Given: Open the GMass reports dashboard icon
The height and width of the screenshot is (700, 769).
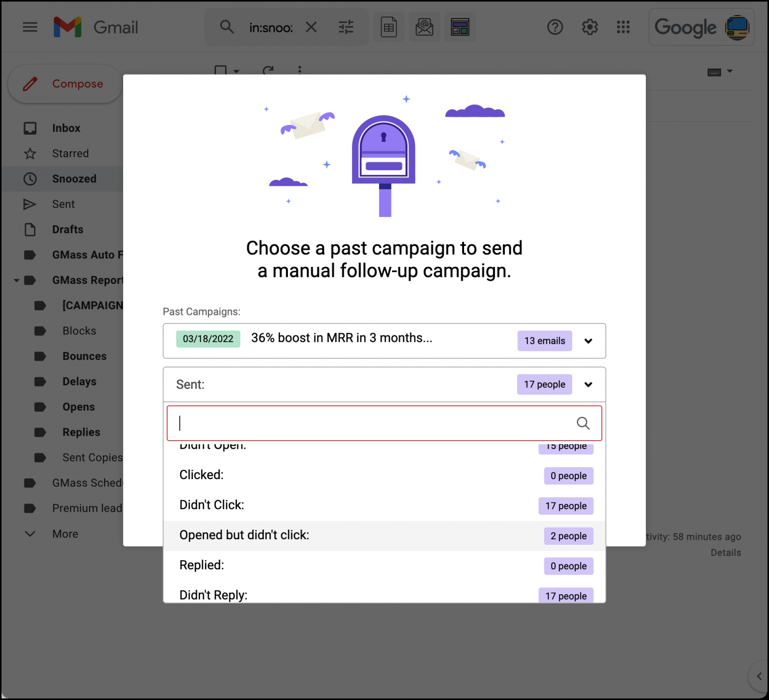Looking at the screenshot, I should point(460,27).
